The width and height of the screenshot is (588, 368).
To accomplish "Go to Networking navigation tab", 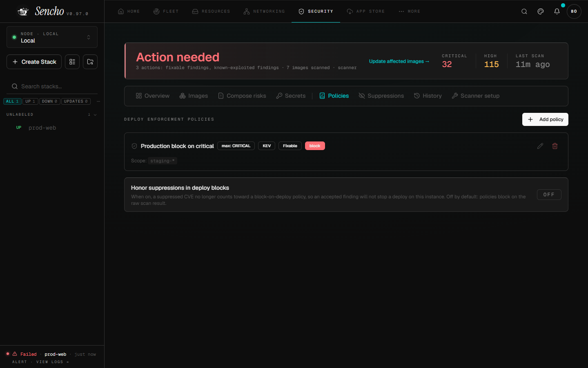I will 264,11.
